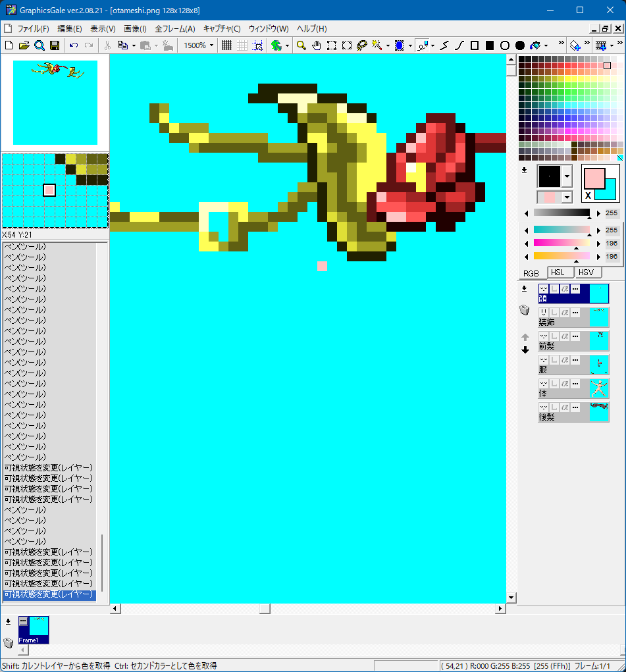Toggle the L lock on 前髪 layer
Image resolution: width=626 pixels, height=672 pixels.
click(554, 336)
